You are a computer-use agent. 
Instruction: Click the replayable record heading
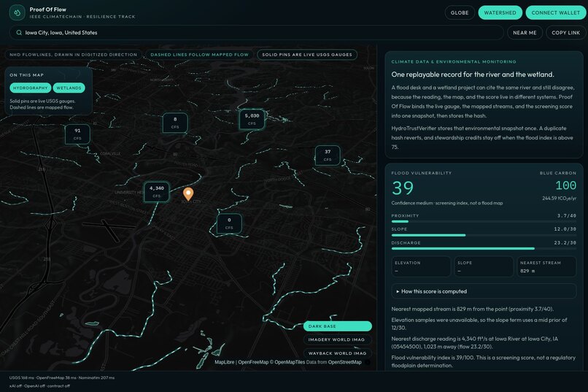pos(473,74)
